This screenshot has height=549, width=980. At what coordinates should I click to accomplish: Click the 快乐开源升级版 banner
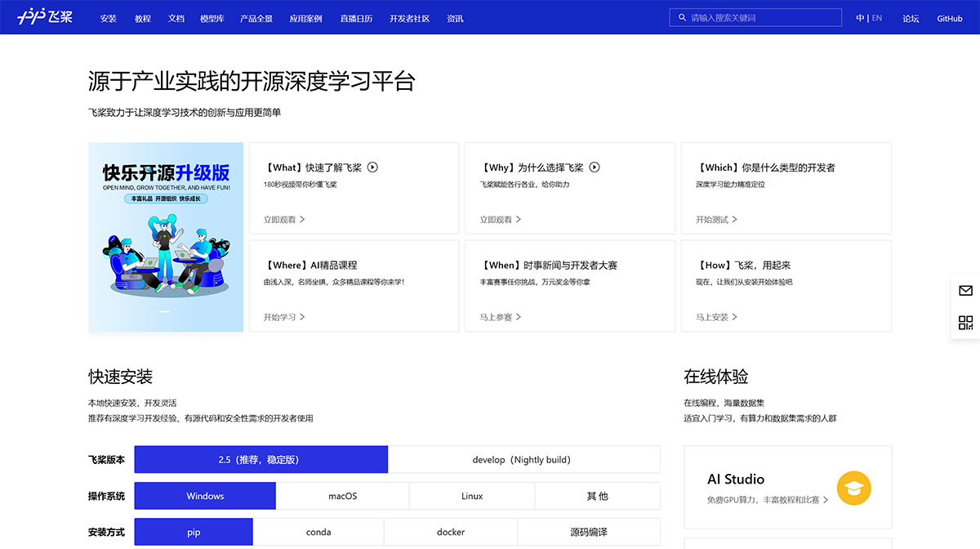point(165,237)
